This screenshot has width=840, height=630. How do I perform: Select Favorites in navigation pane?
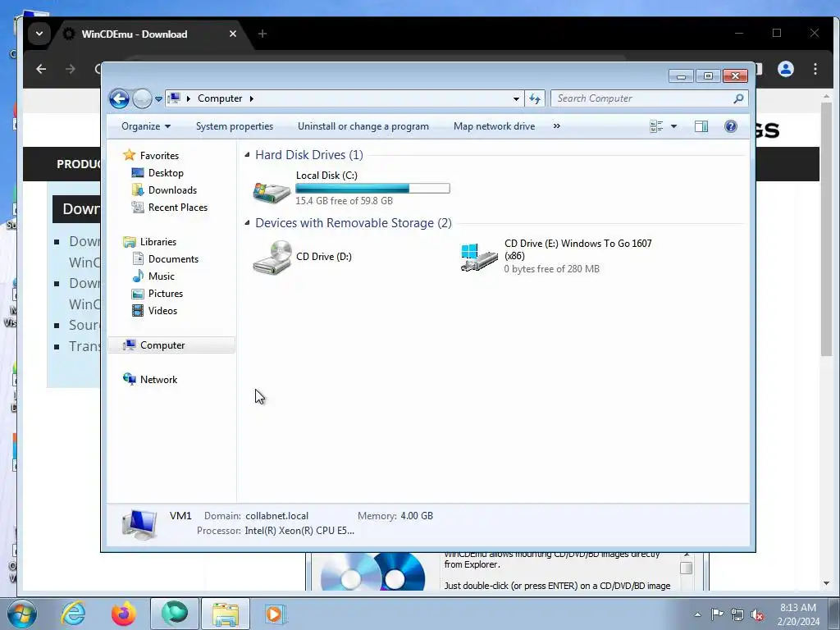(x=159, y=155)
